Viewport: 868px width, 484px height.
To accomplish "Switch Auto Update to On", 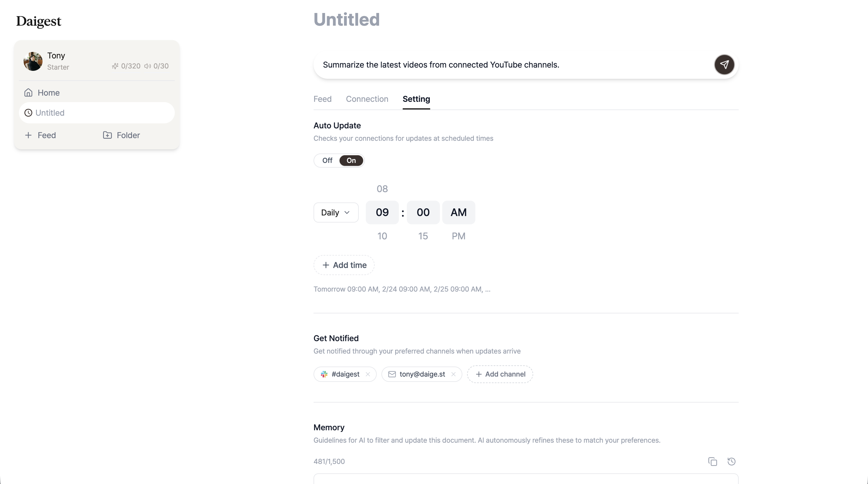I will tap(351, 160).
